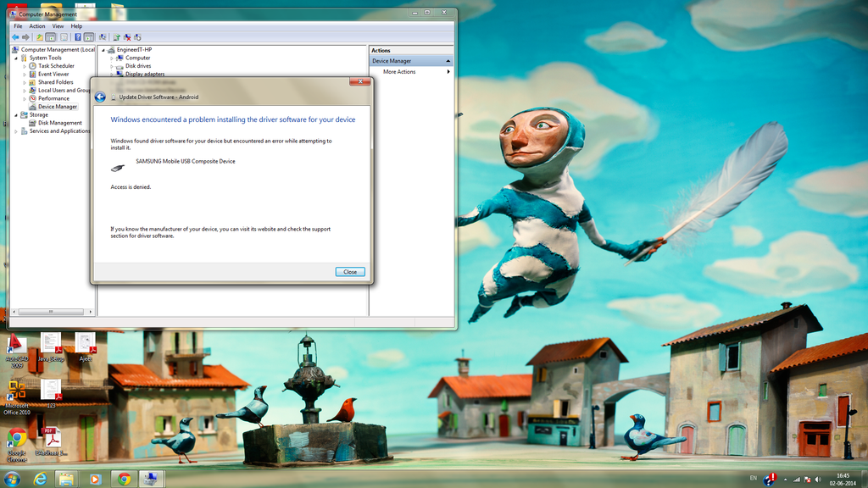The image size is (868, 488).
Task: Select the Google Chrome desktop shortcut
Action: click(x=17, y=445)
